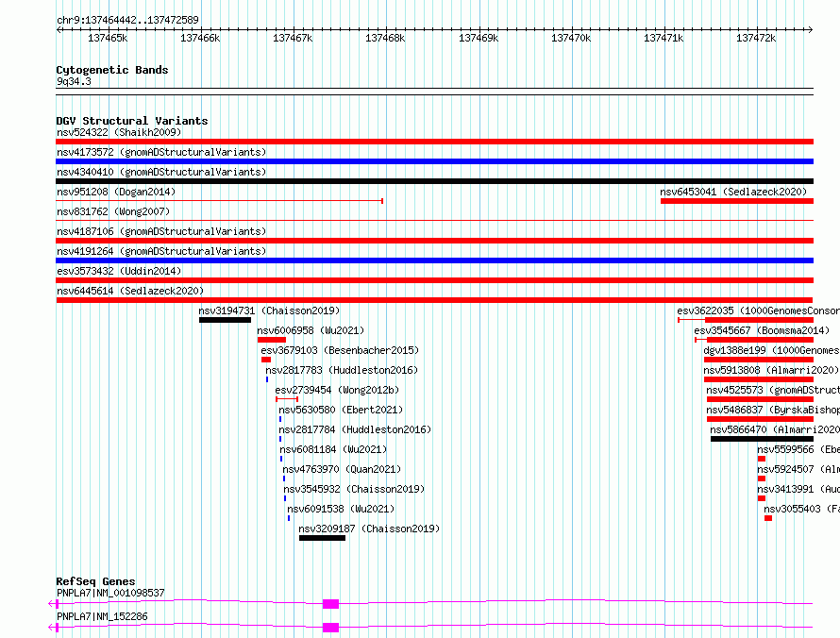Open nsv6445614 (Sedlazeck2020) label
This screenshot has height=638, width=840.
130,291
